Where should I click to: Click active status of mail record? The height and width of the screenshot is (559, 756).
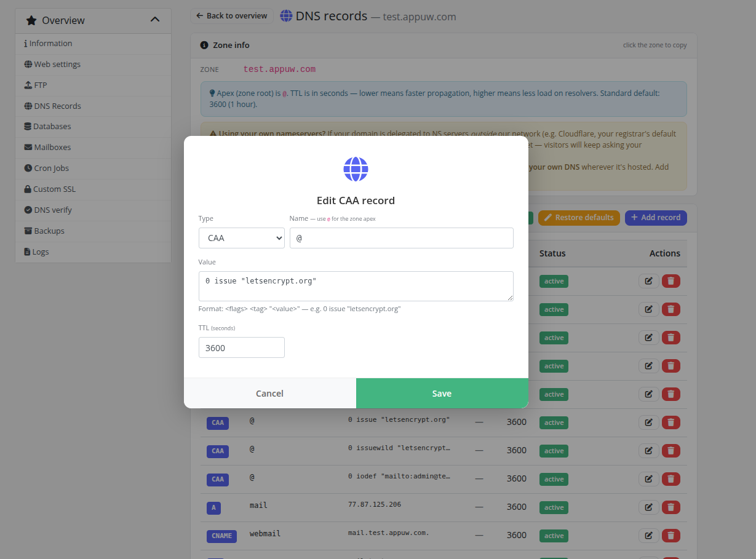click(554, 507)
